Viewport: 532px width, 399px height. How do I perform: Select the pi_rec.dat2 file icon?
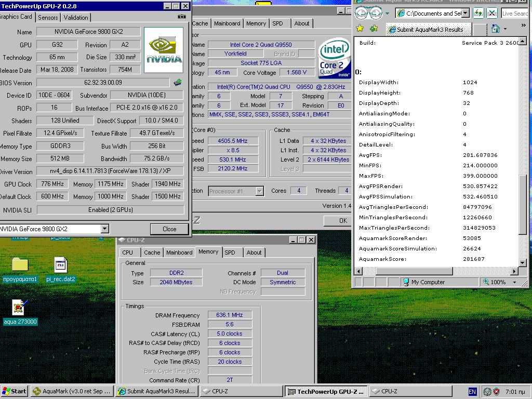(x=61, y=265)
